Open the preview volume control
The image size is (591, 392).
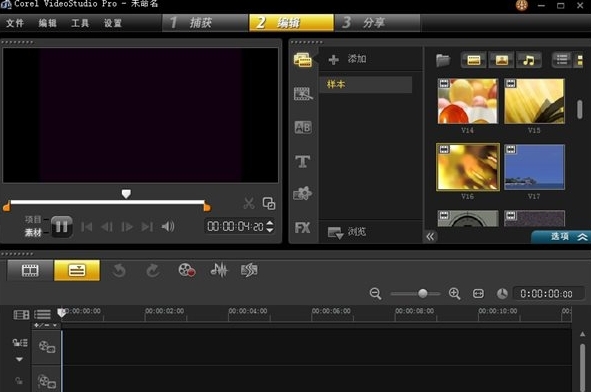click(168, 226)
